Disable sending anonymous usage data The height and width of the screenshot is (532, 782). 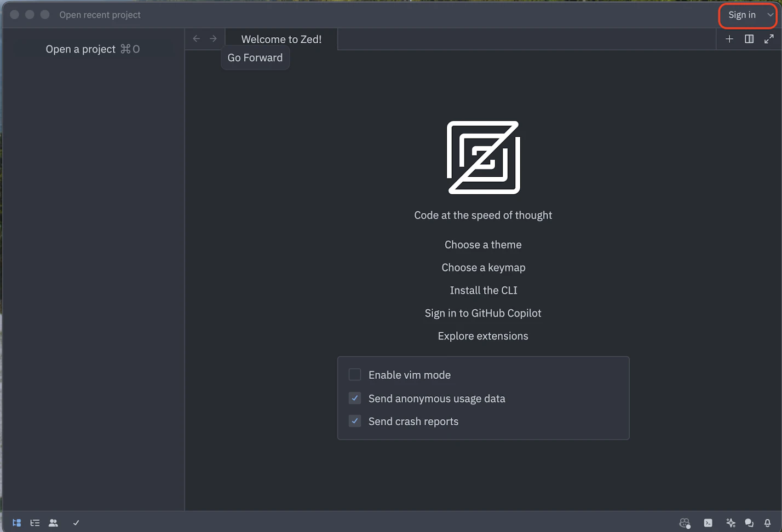coord(355,398)
